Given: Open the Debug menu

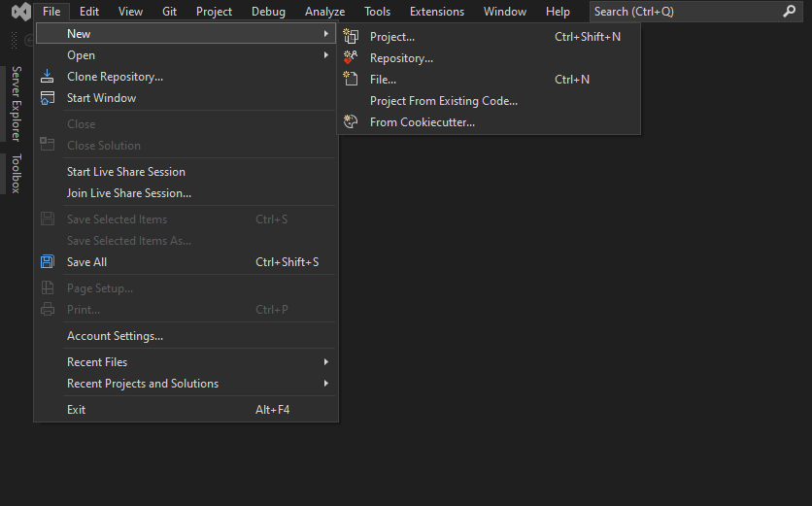Looking at the screenshot, I should pyautogui.click(x=268, y=12).
